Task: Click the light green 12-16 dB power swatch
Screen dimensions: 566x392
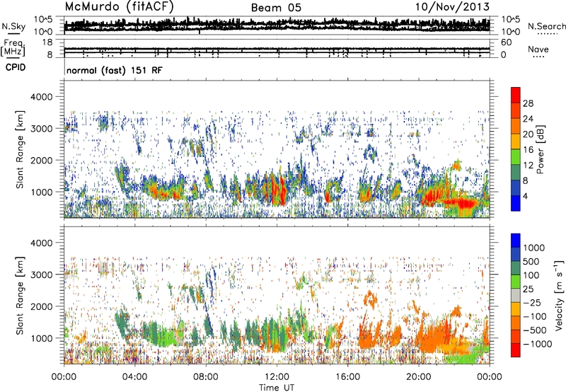Action: click(x=516, y=157)
